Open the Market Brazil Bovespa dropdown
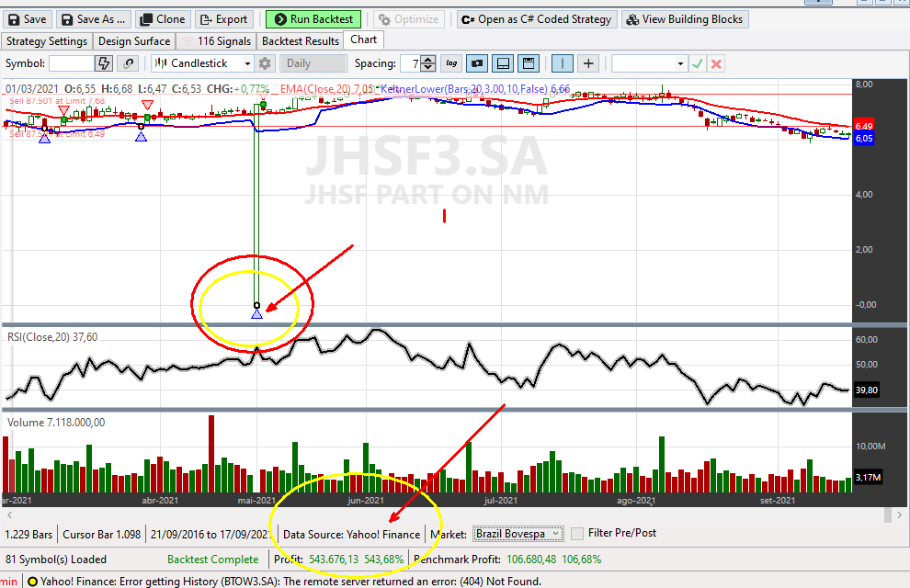Screen dimensions: 910x588 click(518, 534)
